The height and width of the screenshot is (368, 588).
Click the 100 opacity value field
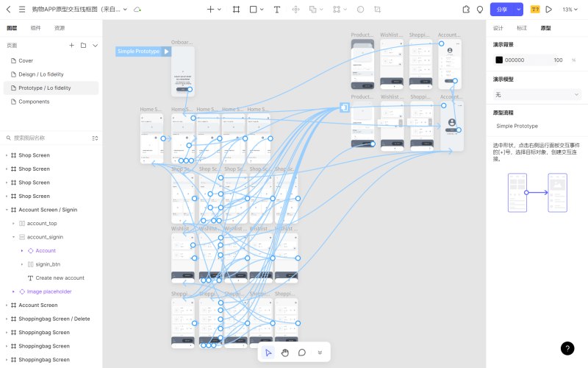click(558, 60)
